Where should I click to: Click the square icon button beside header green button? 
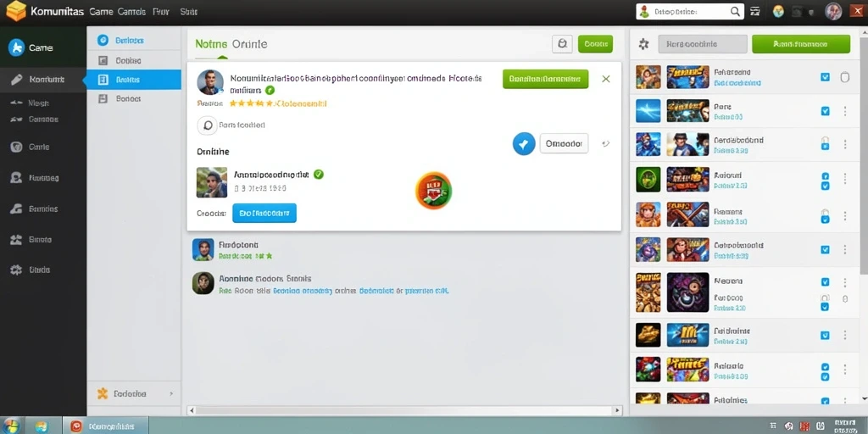click(563, 44)
